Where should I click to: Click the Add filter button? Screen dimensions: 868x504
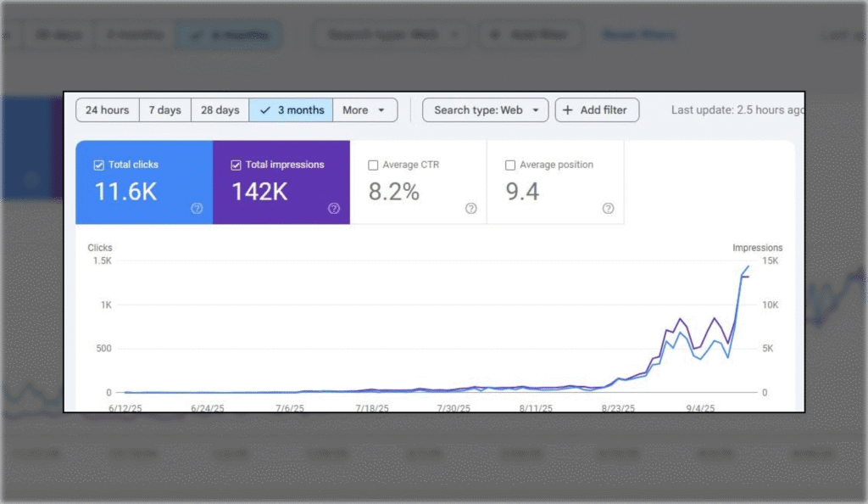click(597, 110)
